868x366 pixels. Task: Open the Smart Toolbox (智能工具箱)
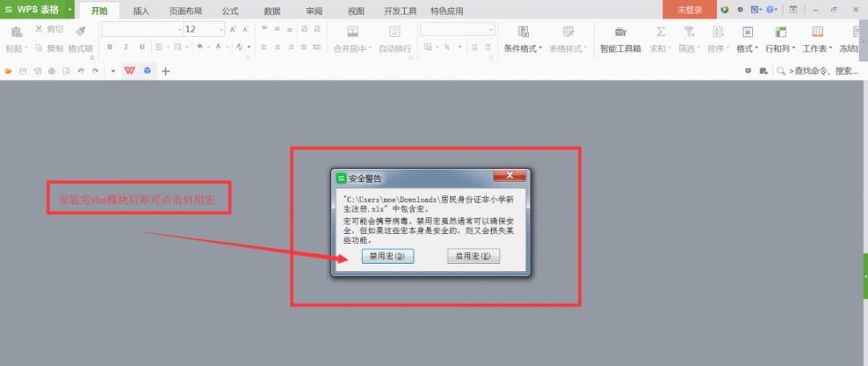[620, 39]
